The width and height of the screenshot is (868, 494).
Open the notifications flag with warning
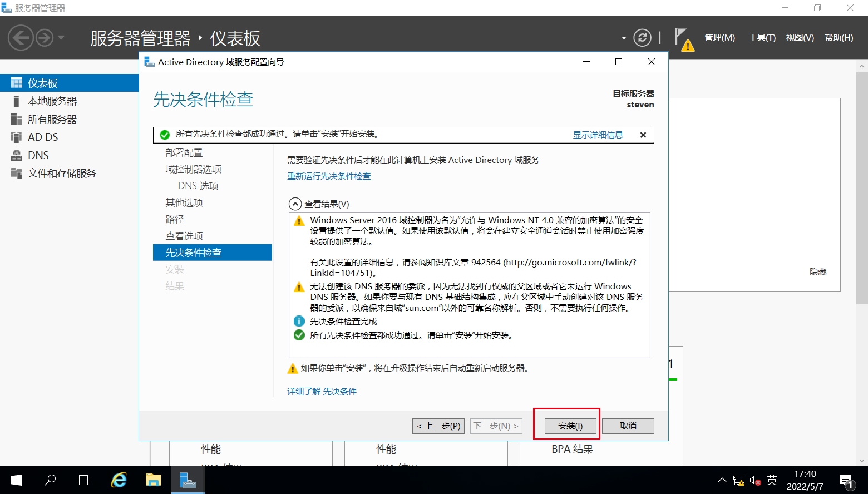684,39
